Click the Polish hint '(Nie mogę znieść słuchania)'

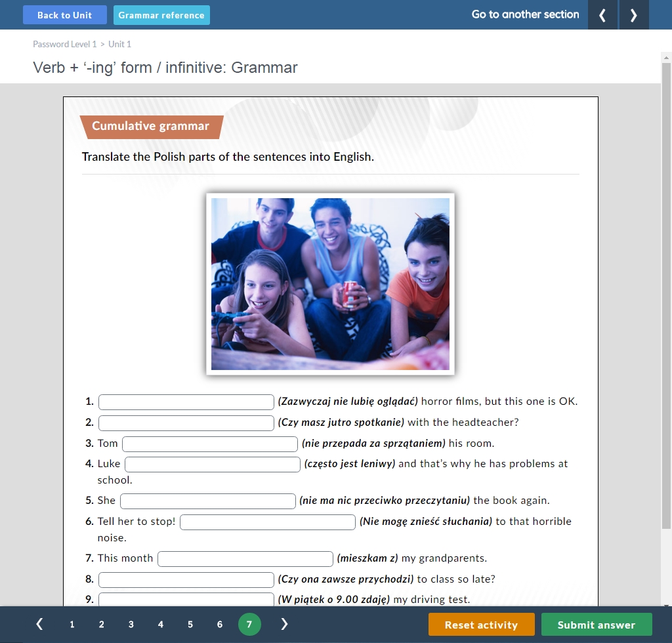point(426,522)
